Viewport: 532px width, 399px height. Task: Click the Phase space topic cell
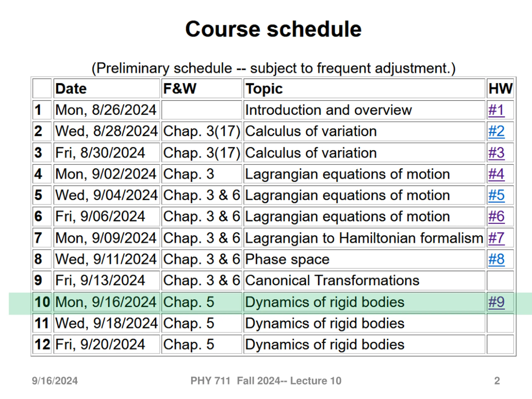287,259
